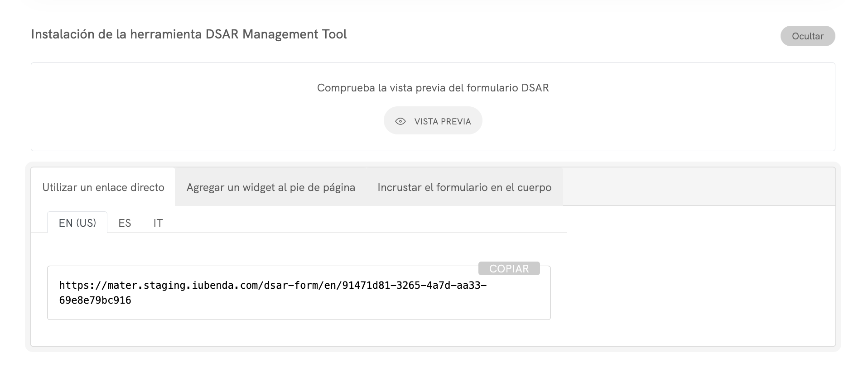Switch to the ES language tab
The image size is (868, 372).
[x=125, y=223]
